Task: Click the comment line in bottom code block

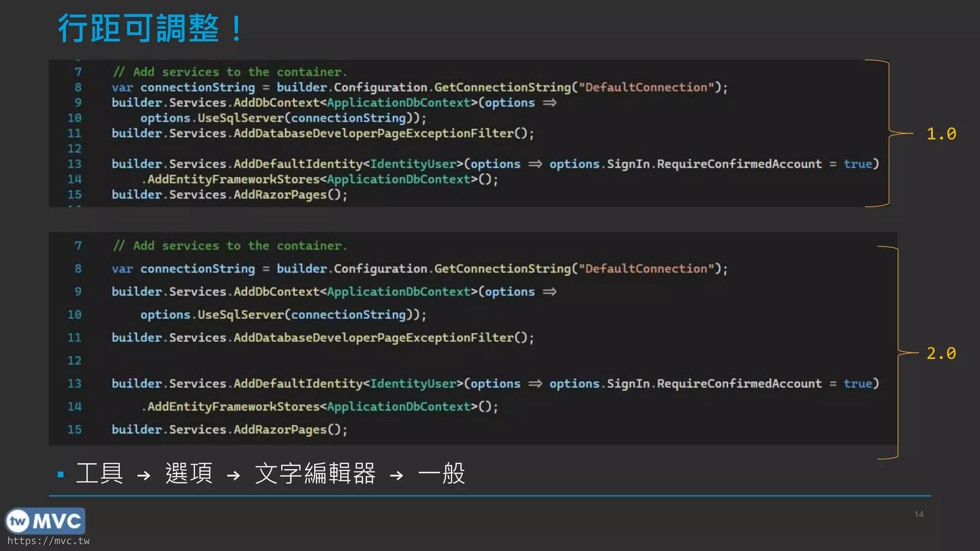Action: coord(230,246)
